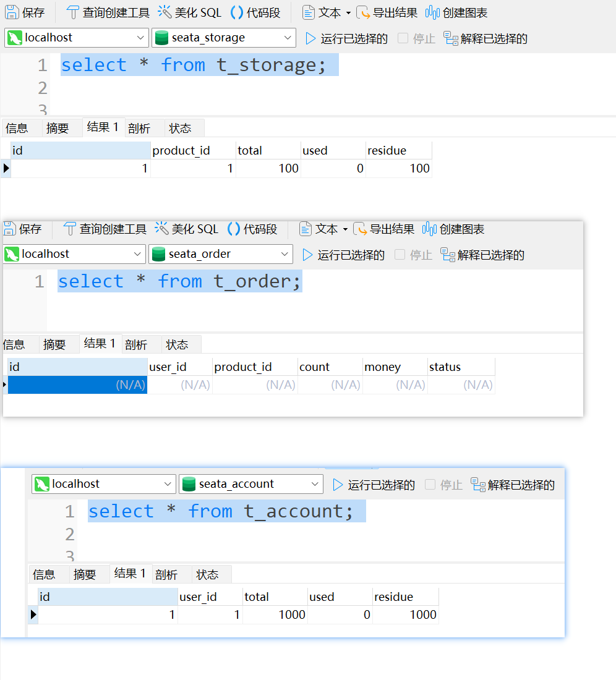Click Beautify SQL in seata_order window

tap(187, 229)
